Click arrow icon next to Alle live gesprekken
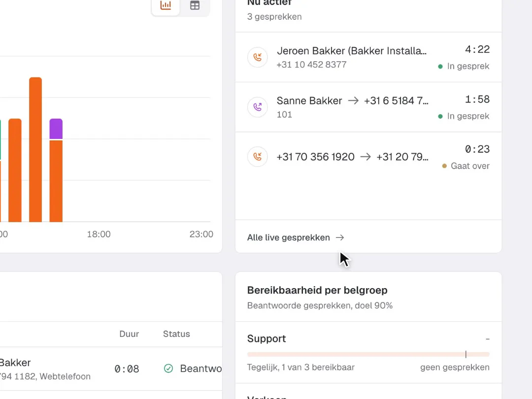Viewport: 532px width, 399px height. click(x=340, y=237)
